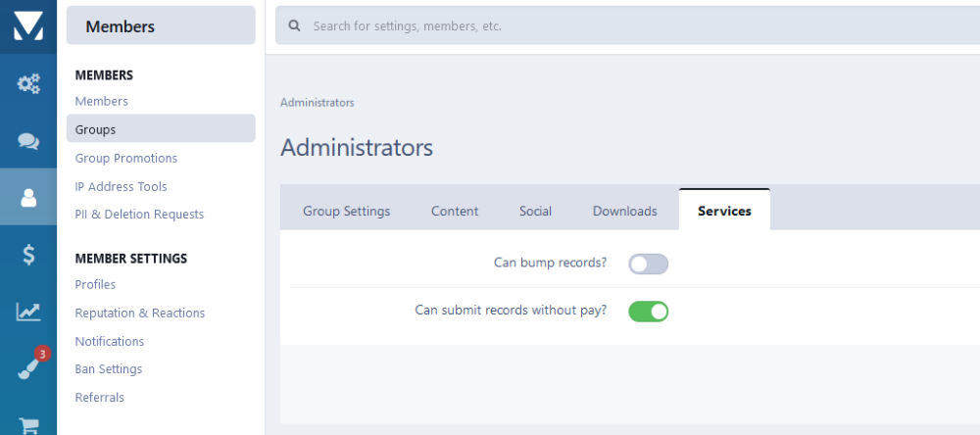Open Reputation & Reactions settings
The height and width of the screenshot is (435, 980).
140,314
